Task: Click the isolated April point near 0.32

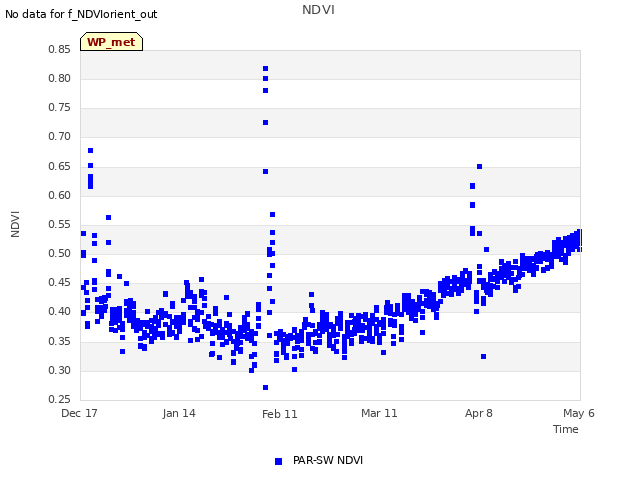Action: [x=484, y=356]
